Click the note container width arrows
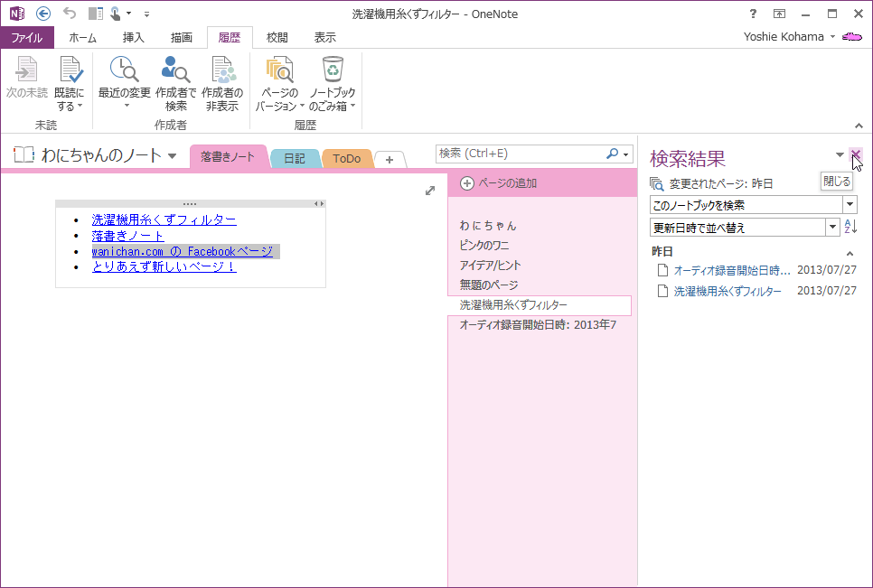Image resolution: width=873 pixels, height=588 pixels. [318, 203]
